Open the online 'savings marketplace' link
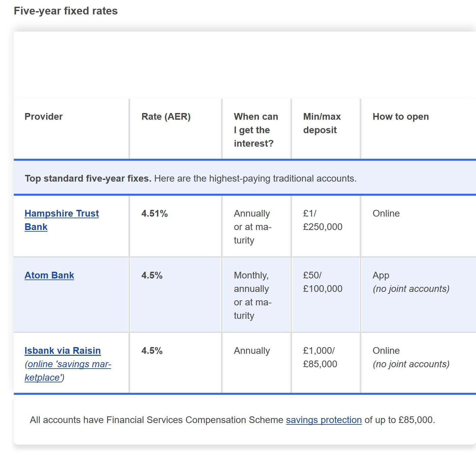This screenshot has height=455, width=476. (x=68, y=371)
